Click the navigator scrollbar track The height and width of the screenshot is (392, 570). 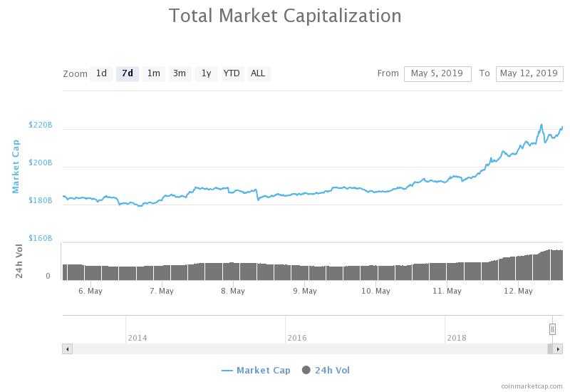pyautogui.click(x=306, y=349)
